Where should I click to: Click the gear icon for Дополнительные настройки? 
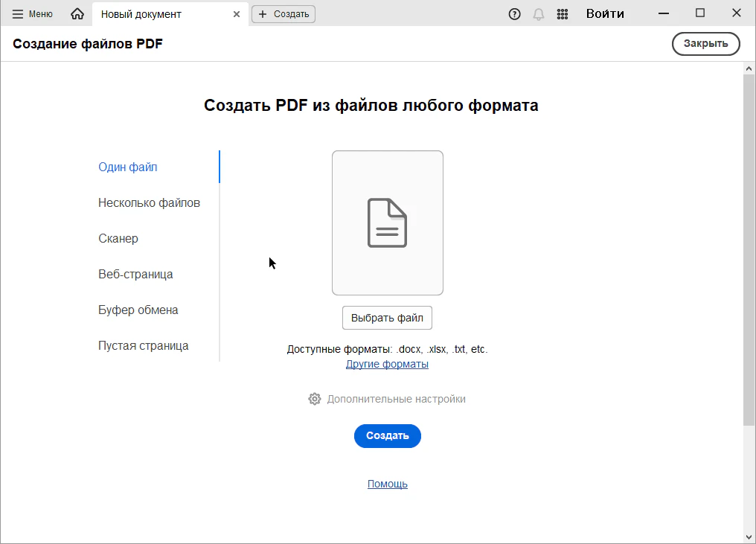click(x=315, y=399)
